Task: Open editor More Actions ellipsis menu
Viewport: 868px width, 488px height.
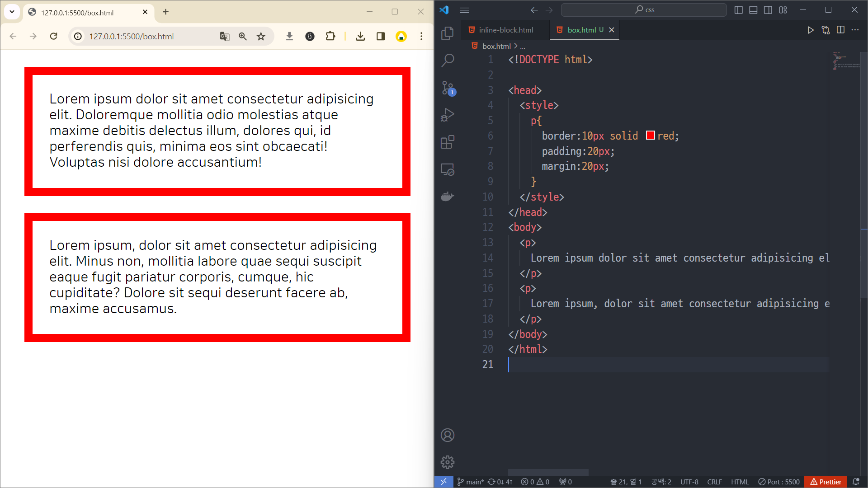Action: (855, 30)
